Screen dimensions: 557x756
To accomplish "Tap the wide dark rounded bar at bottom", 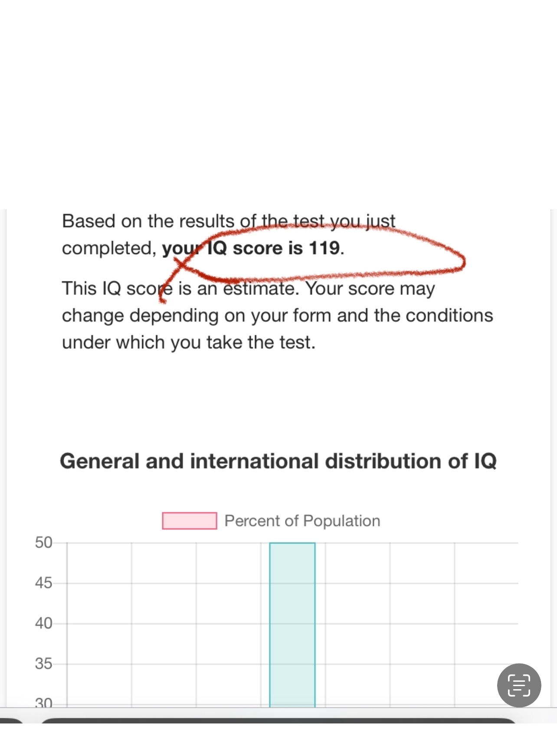I will 278,720.
